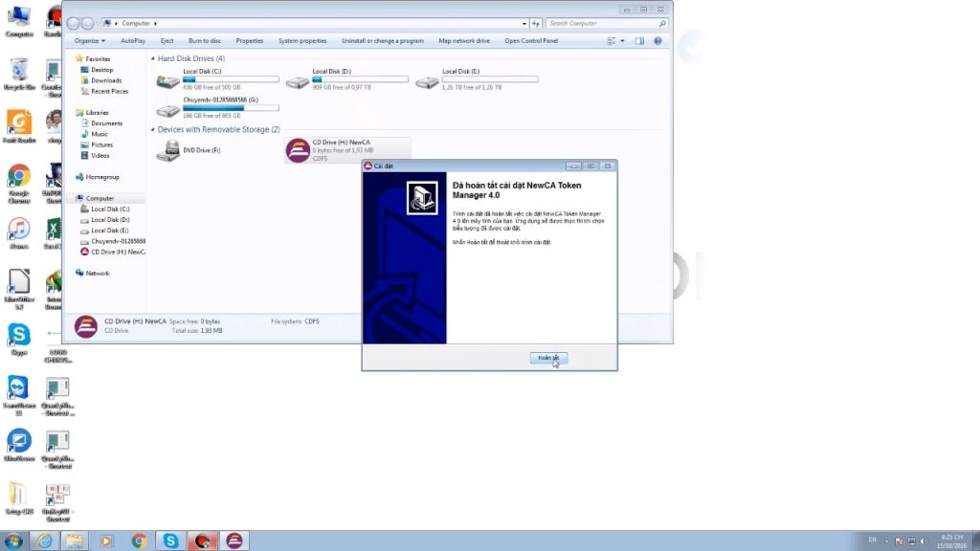Open the Organize dropdown menu

coord(89,40)
